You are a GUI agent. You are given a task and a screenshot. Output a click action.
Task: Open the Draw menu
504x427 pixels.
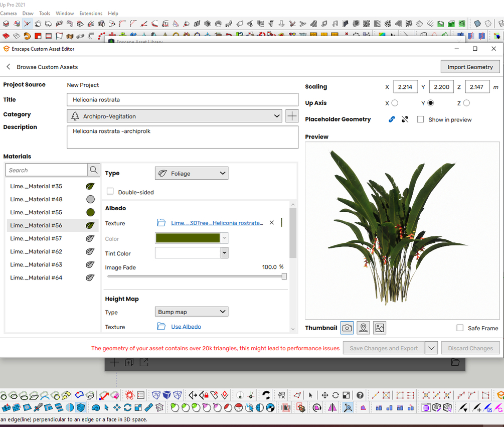pyautogui.click(x=28, y=13)
